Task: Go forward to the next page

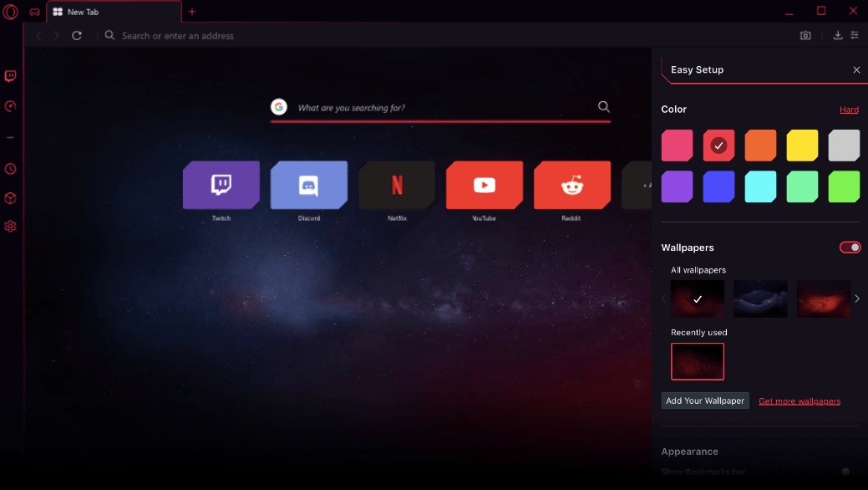Action: pos(57,35)
